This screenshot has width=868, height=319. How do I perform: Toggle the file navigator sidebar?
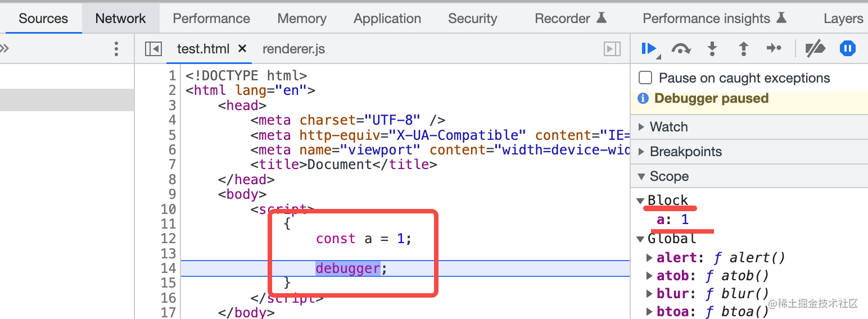click(x=153, y=49)
